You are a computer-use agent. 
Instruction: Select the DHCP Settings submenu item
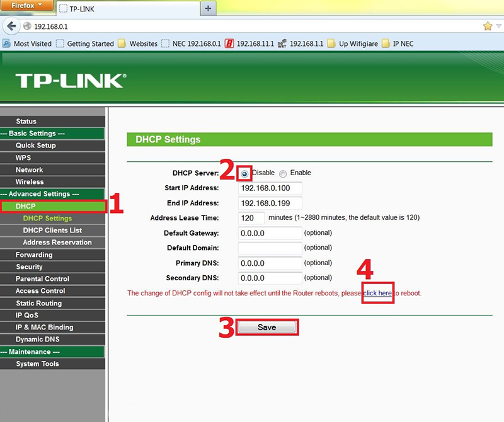coord(52,219)
